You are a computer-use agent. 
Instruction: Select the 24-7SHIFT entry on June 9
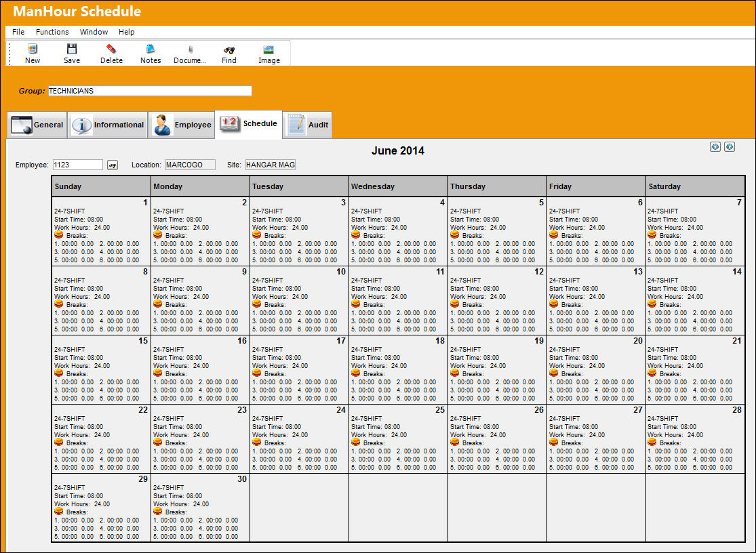(x=168, y=281)
